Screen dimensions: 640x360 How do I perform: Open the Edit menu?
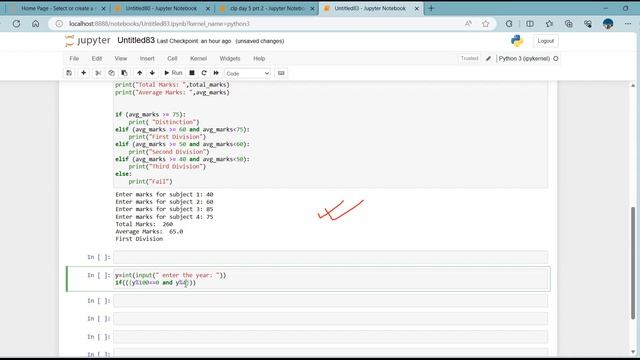point(97,58)
